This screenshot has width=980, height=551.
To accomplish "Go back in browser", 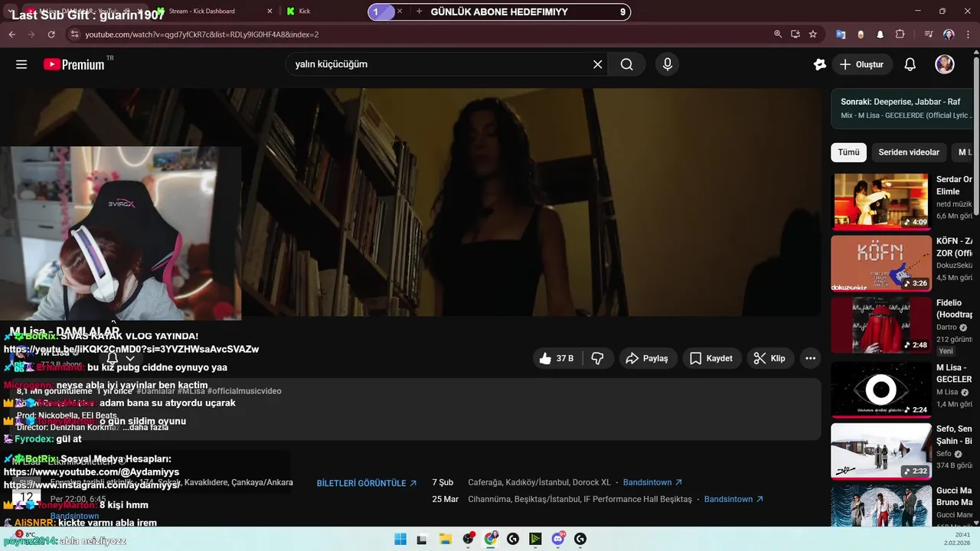I will [x=12, y=34].
